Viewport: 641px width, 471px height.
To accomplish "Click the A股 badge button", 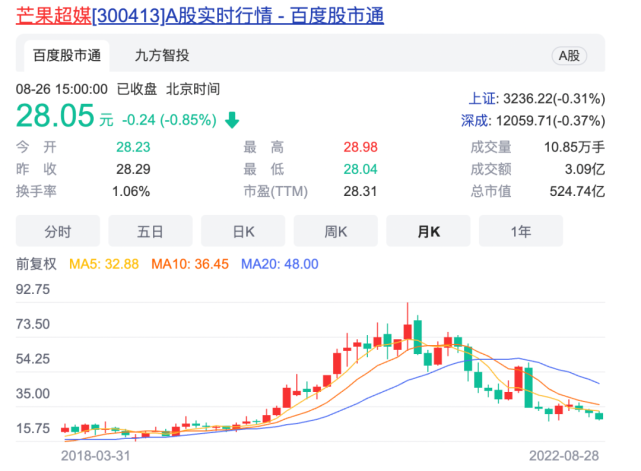I will [x=568, y=56].
